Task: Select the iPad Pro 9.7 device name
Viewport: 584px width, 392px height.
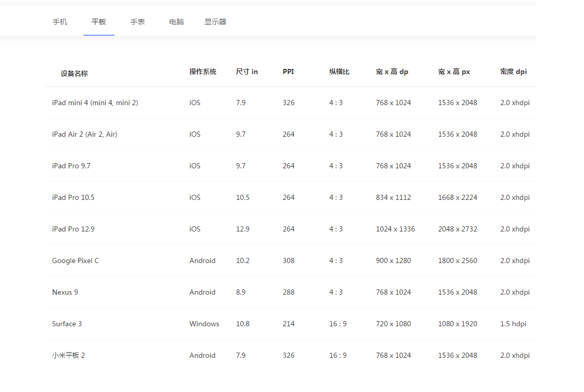Action: pos(71,166)
